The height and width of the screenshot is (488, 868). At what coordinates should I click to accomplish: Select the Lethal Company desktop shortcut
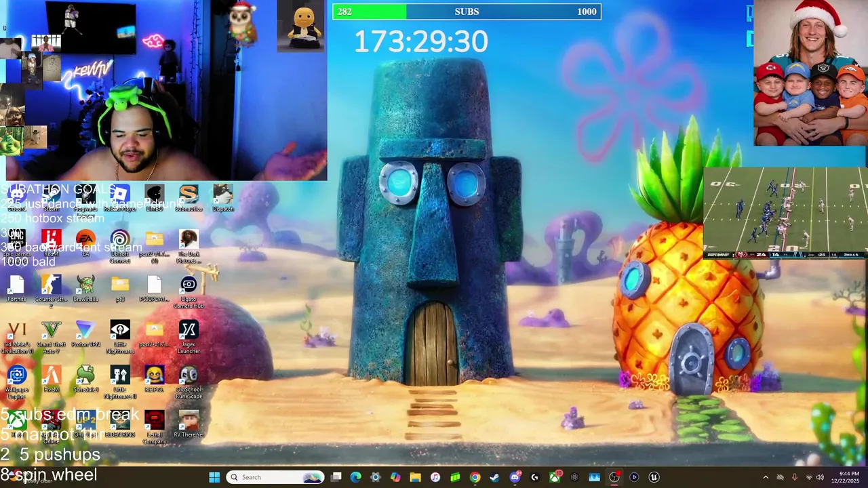pos(154,428)
